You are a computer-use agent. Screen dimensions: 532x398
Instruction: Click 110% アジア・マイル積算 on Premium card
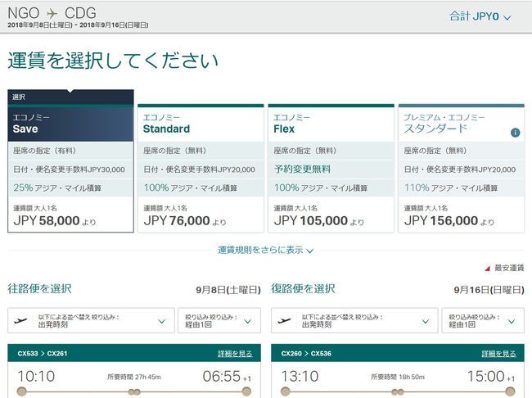(x=451, y=188)
